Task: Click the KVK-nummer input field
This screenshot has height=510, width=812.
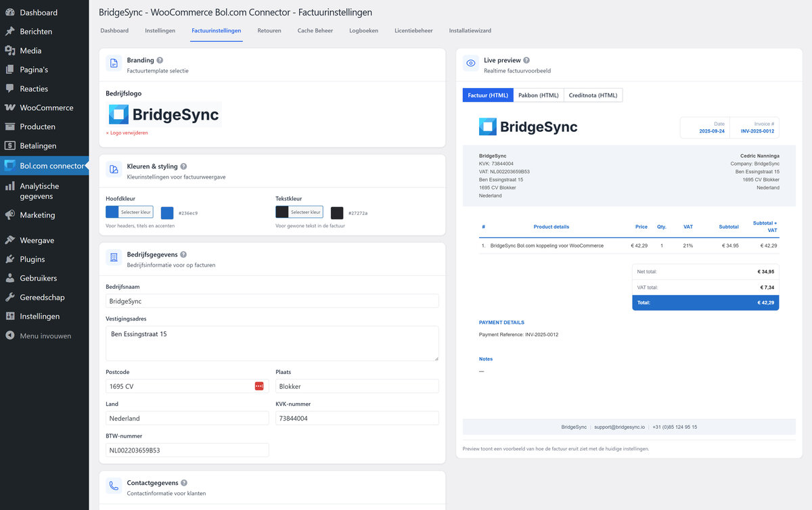Action: (x=357, y=419)
